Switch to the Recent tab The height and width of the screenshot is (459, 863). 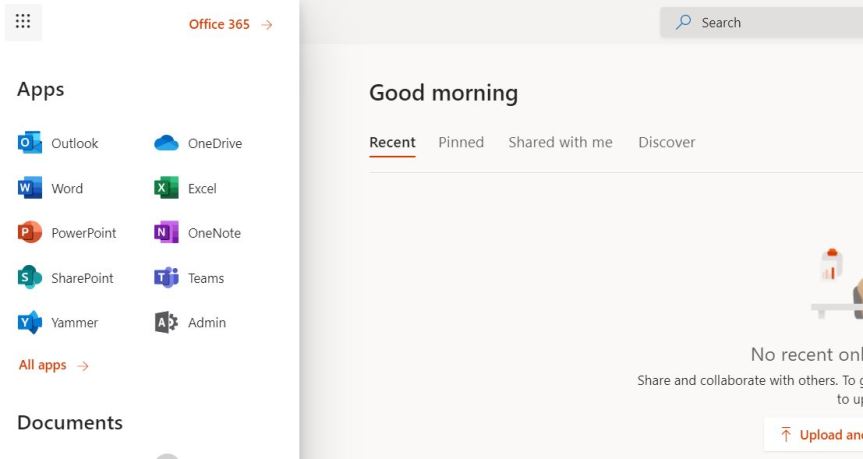392,142
